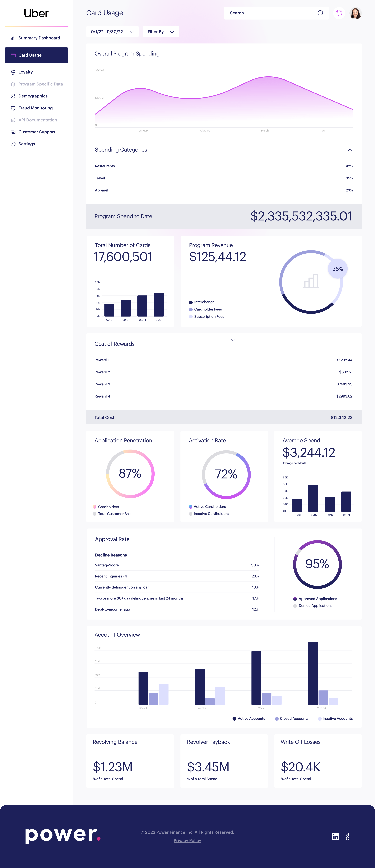Click the Reward 3 amount $7483.23
375x868 pixels.
click(344, 384)
